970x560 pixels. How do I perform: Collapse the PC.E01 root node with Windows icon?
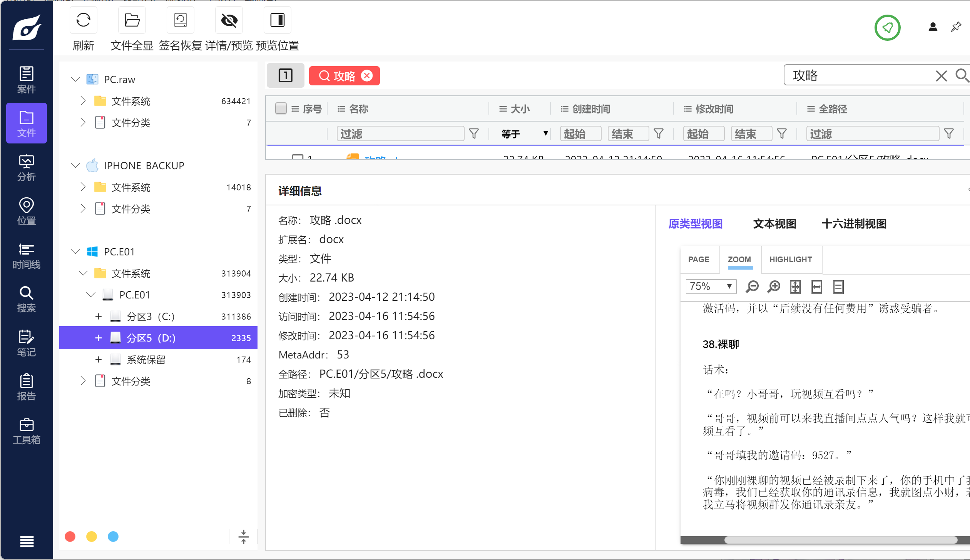pyautogui.click(x=75, y=252)
